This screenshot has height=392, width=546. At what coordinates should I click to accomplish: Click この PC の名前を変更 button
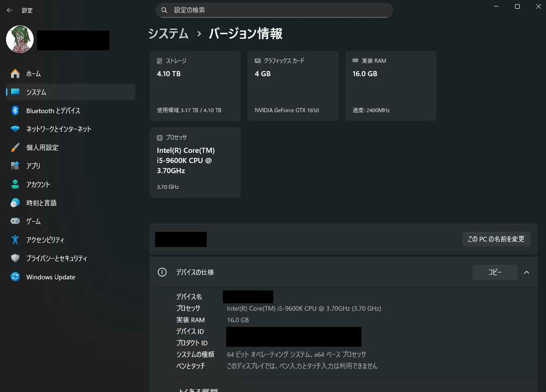[496, 239]
